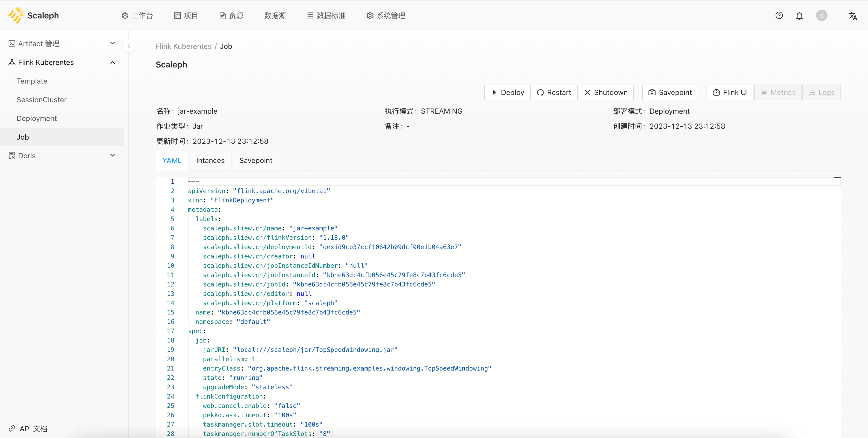Open the help question mark icon
This screenshot has width=868, height=438.
pyautogui.click(x=779, y=16)
